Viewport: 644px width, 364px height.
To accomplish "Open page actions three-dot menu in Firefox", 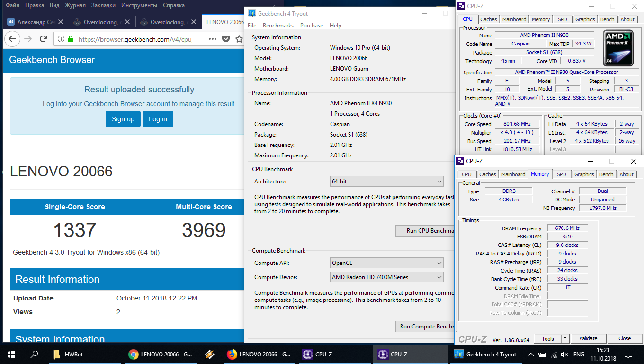I will click(x=213, y=39).
